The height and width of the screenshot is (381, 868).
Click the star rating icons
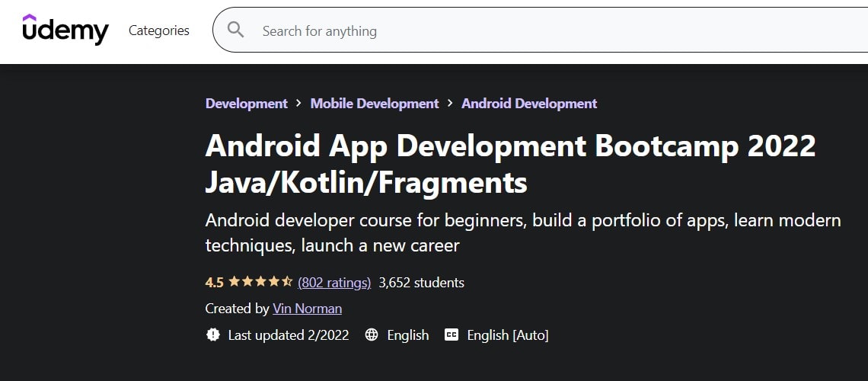[260, 282]
